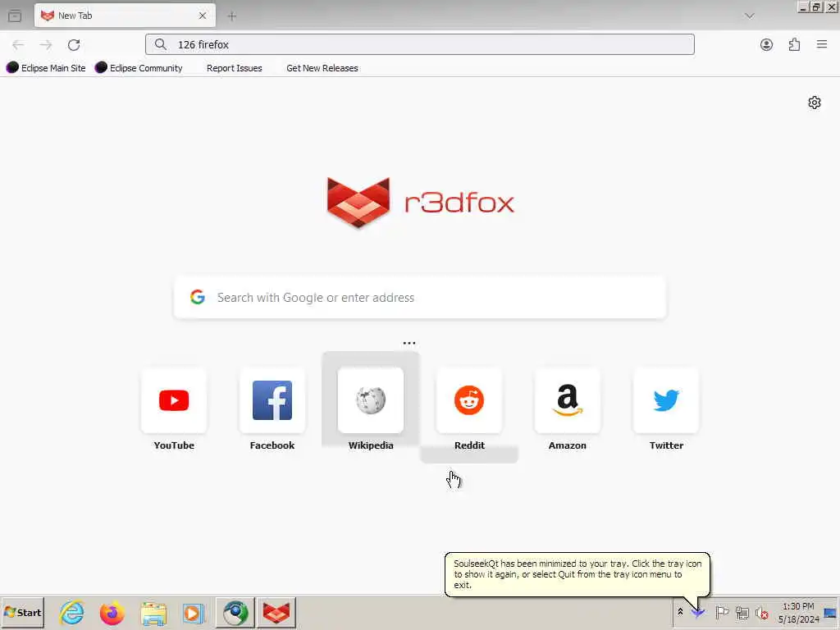Open Eclipse Main Site bookmark
Image resolution: width=840 pixels, height=630 pixels.
tap(46, 68)
